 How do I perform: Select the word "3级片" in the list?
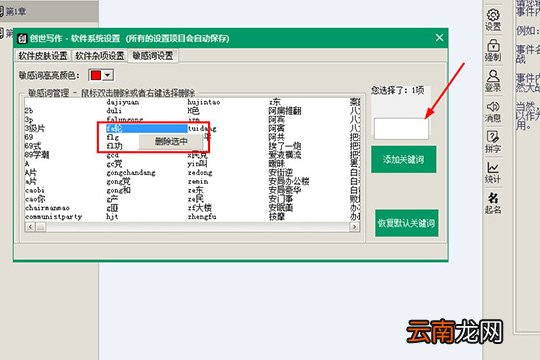(x=35, y=128)
